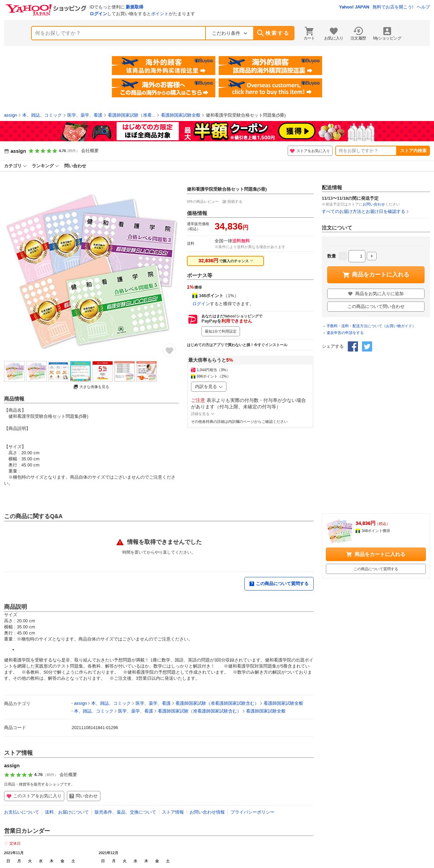View larger images via 大きな画像を見る
This screenshot has height=868, width=434.
(91, 387)
